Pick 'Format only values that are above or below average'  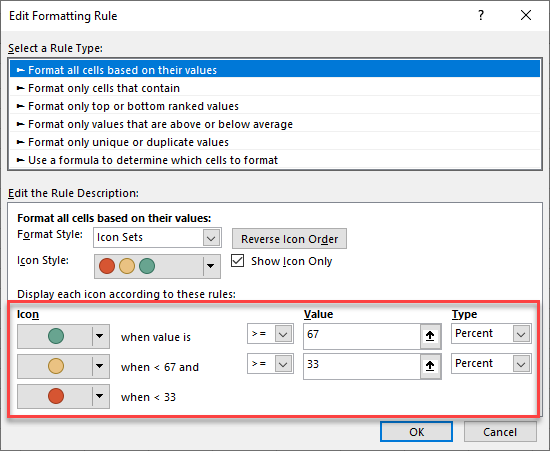coord(275,124)
